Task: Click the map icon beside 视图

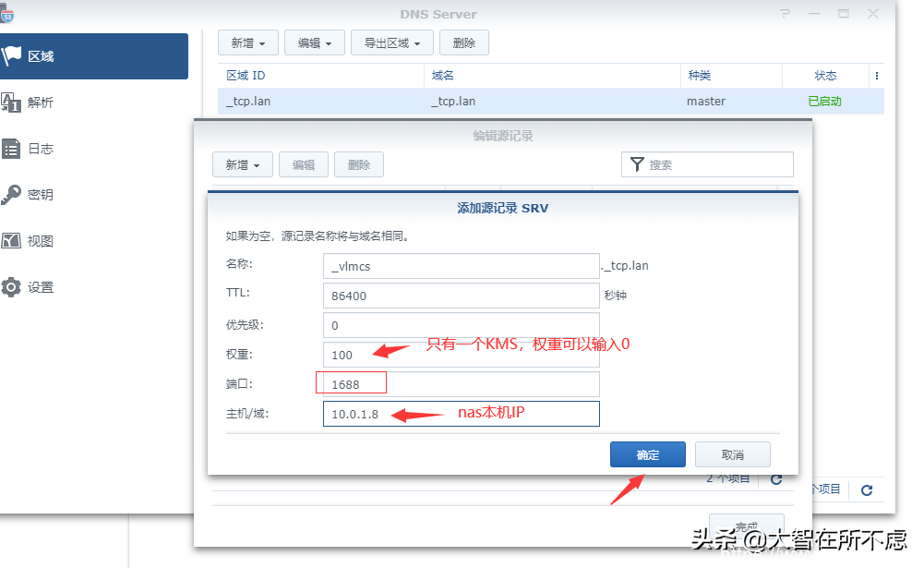Action: click(10, 241)
